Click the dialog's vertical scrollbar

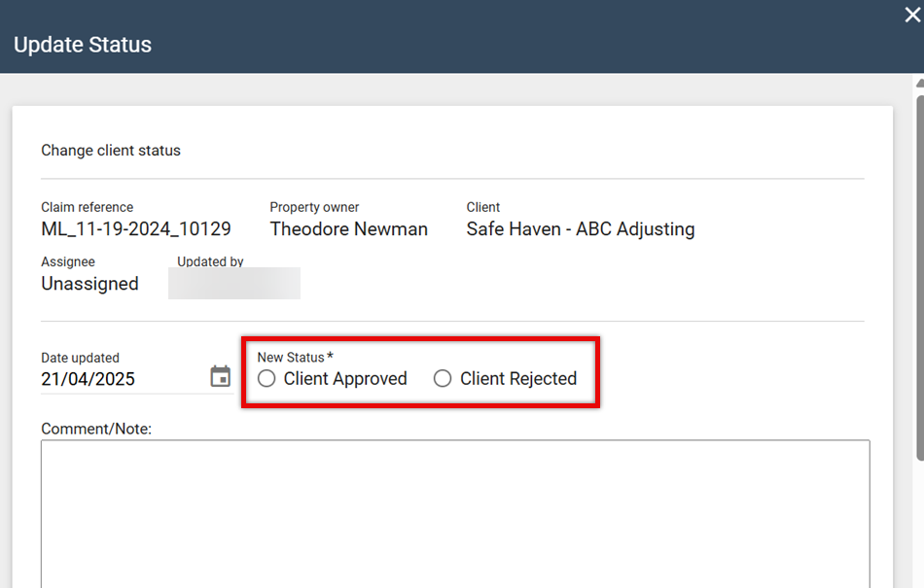(919, 272)
